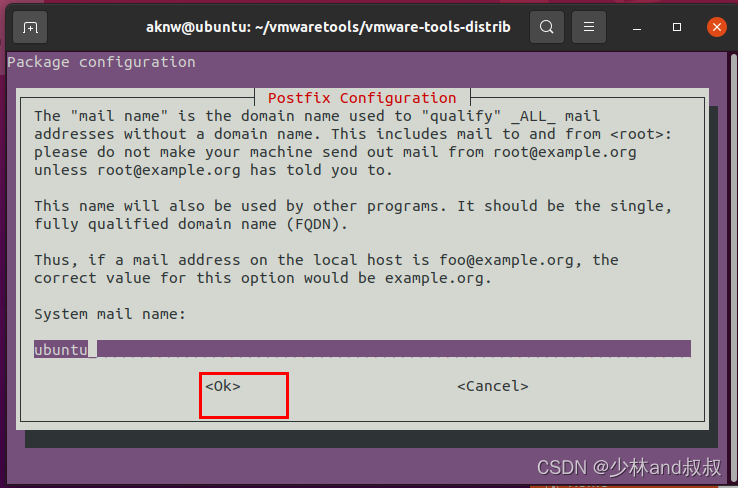
Task: Open a new terminal tab
Action: coord(30,27)
